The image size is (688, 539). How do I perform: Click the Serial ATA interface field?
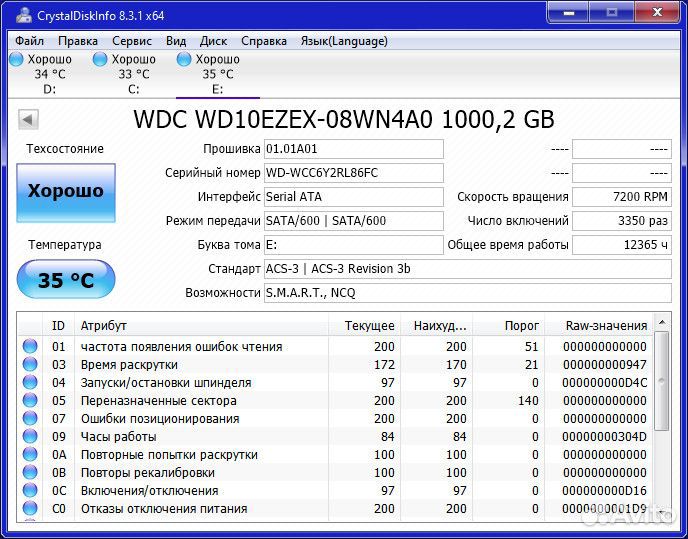pos(354,197)
